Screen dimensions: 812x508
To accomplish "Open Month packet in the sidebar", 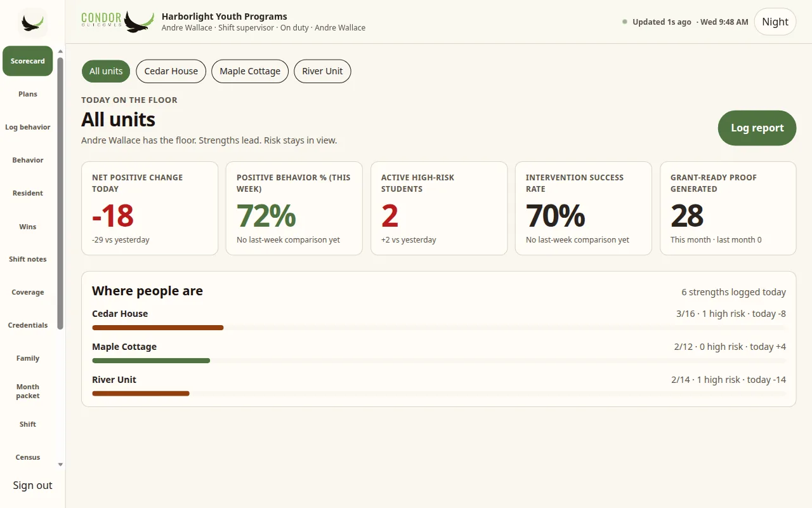I will click(28, 391).
